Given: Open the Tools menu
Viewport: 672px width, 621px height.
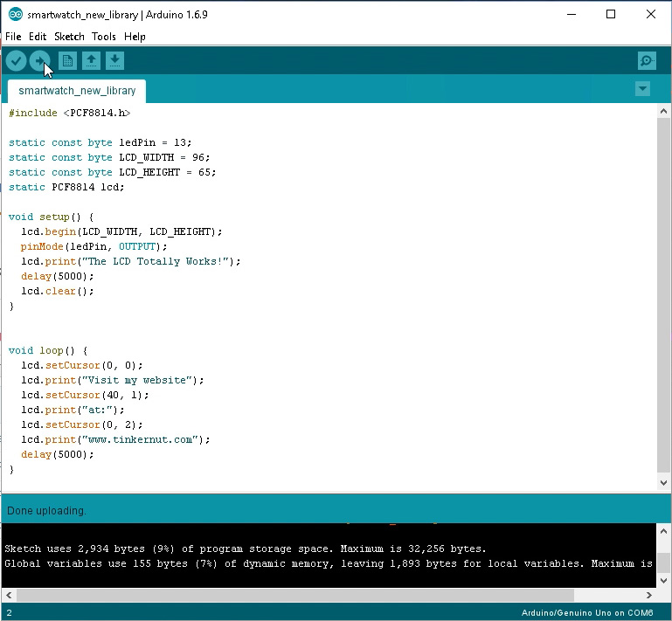Looking at the screenshot, I should click(104, 37).
